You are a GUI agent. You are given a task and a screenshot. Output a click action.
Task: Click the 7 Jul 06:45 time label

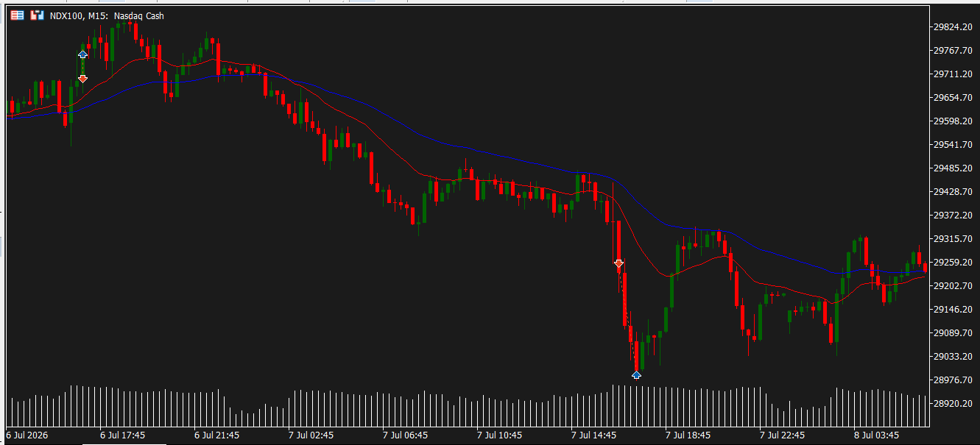(405, 435)
